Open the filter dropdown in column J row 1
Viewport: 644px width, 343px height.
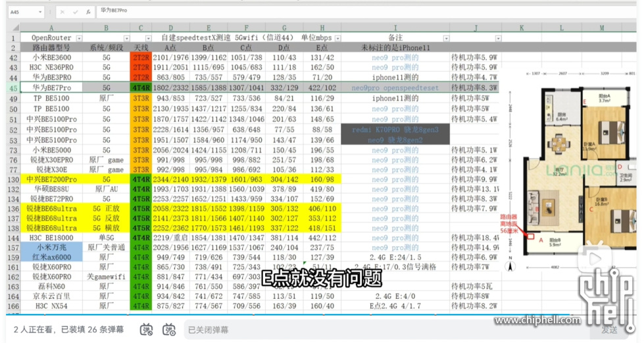tap(498, 38)
